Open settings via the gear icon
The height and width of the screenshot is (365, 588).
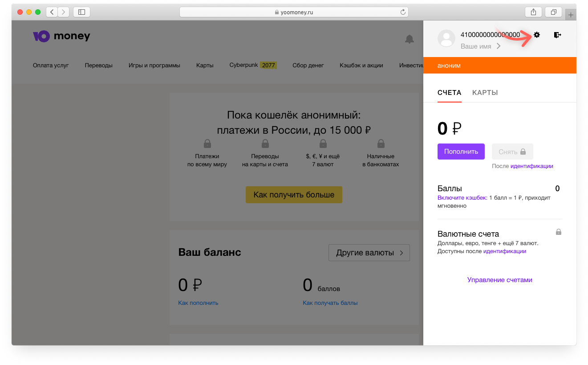(x=537, y=35)
